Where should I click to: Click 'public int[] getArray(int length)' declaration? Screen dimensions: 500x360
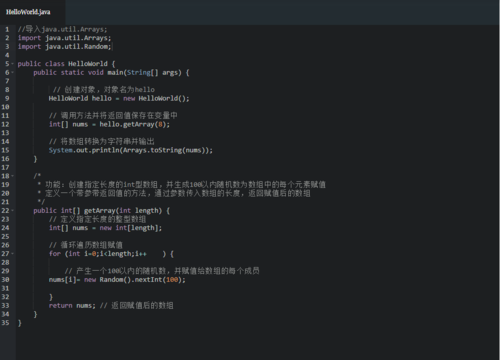(x=98, y=211)
